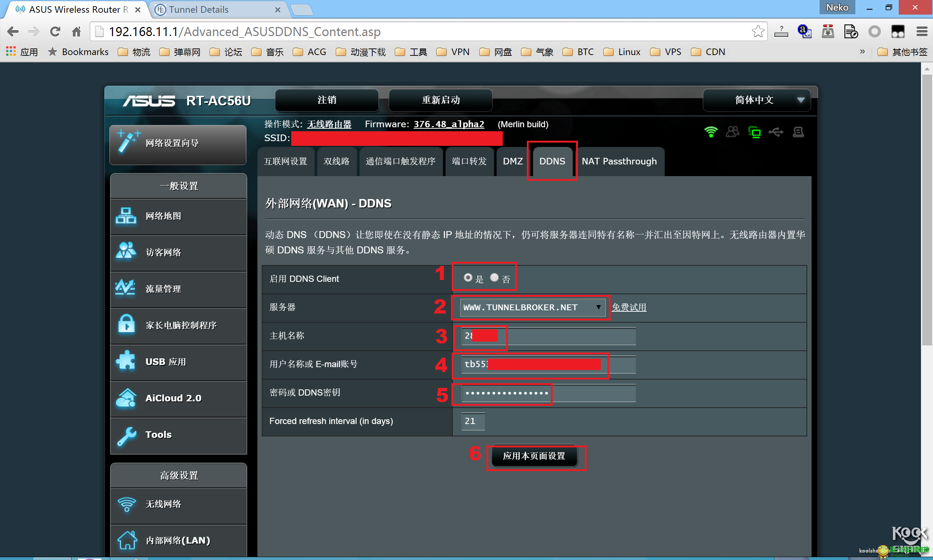Show more bookmarks with » chevron

point(862,51)
